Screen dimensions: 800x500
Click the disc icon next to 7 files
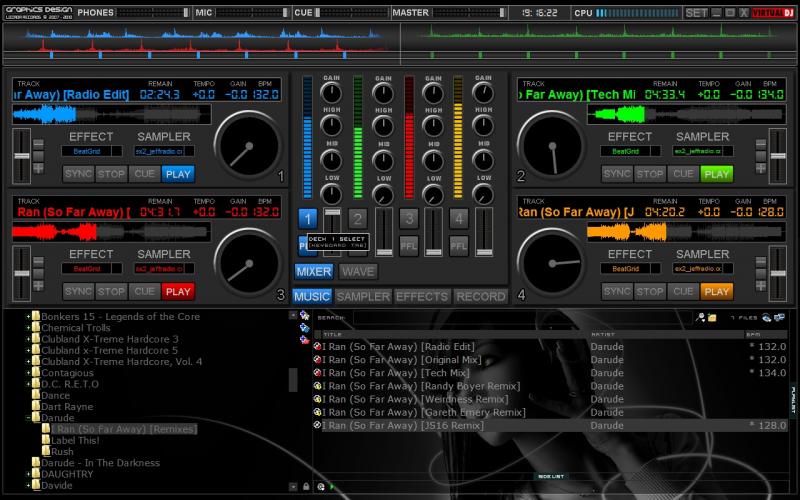coord(766,317)
